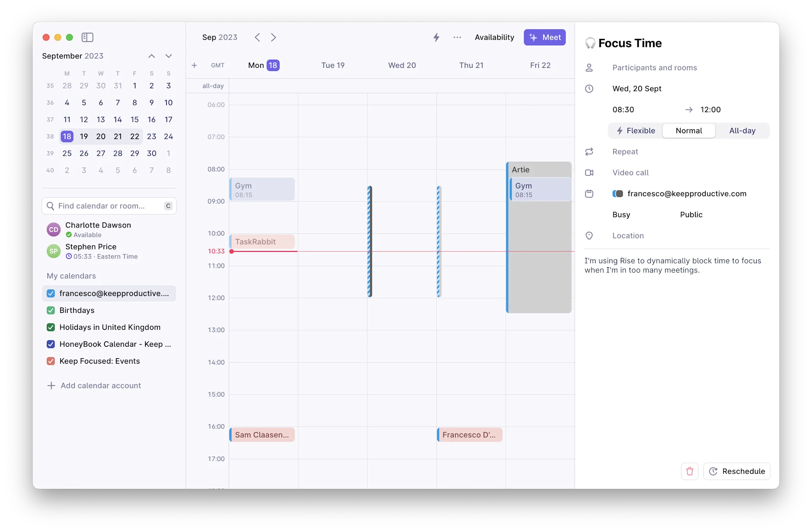Image resolution: width=812 pixels, height=532 pixels.
Task: Go to the next month in the mini calendar
Action: coord(168,56)
